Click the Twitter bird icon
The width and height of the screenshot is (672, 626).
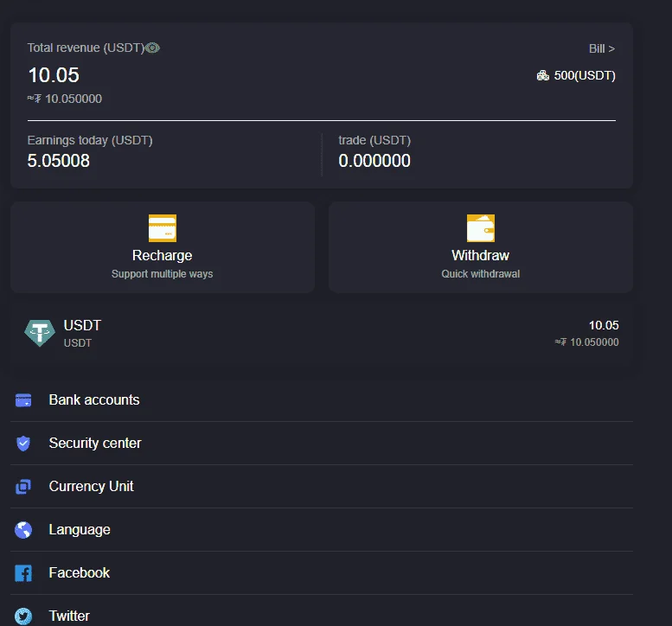click(x=23, y=616)
